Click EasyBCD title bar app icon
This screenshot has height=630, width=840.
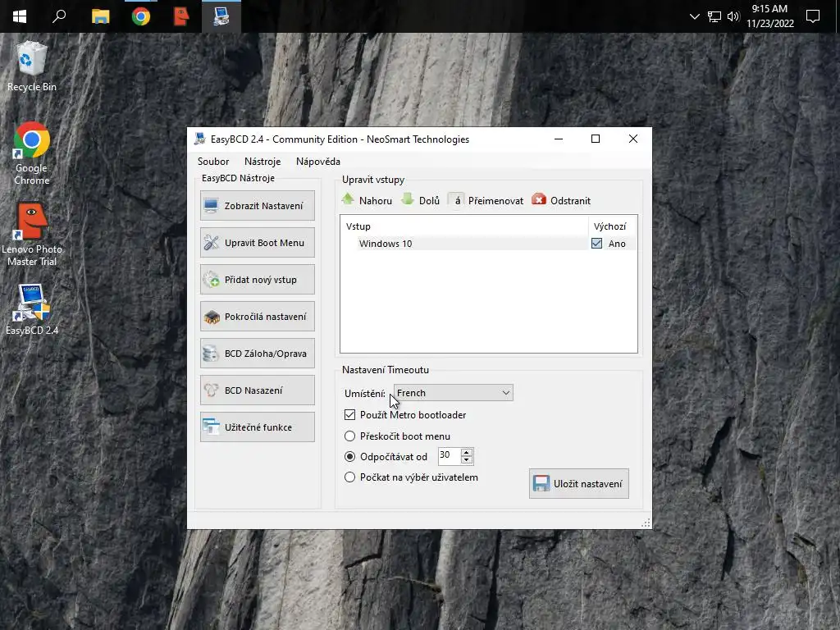tap(200, 139)
